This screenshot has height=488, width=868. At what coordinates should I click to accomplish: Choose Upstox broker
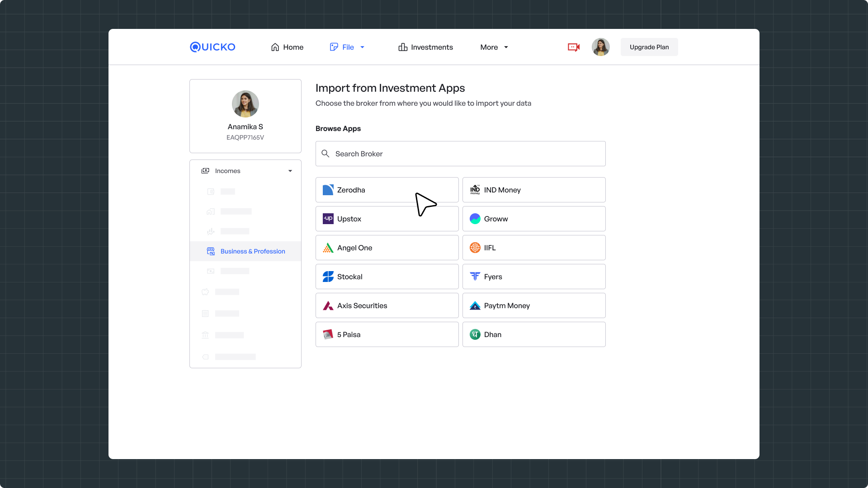coord(387,219)
